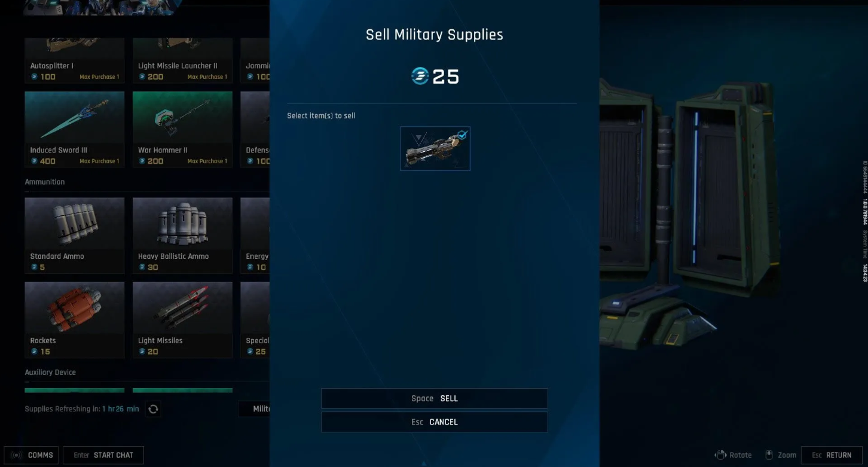
Task: Select the War Hammer II item
Action: pyautogui.click(x=182, y=129)
